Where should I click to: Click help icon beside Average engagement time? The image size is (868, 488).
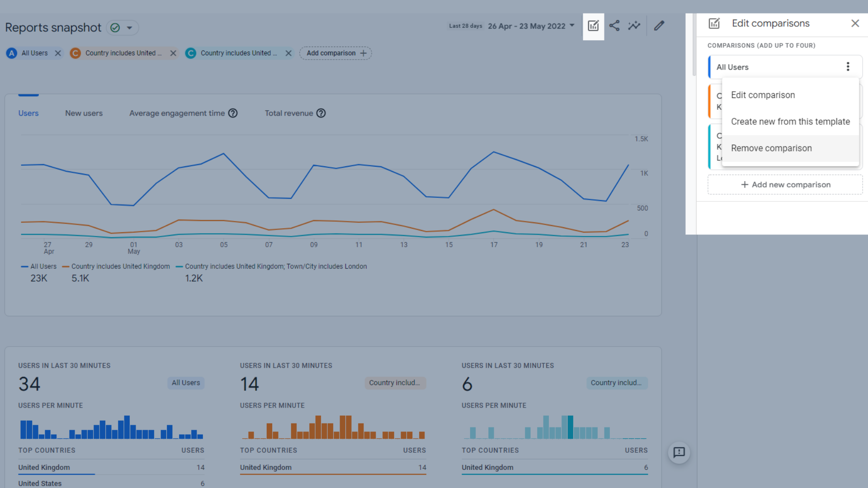233,113
